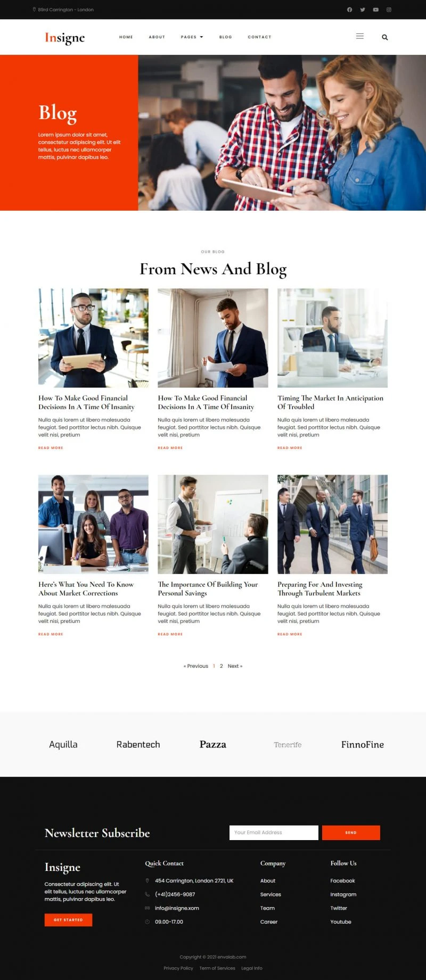Open the Blog menu item
This screenshot has width=426, height=980.
coord(226,37)
